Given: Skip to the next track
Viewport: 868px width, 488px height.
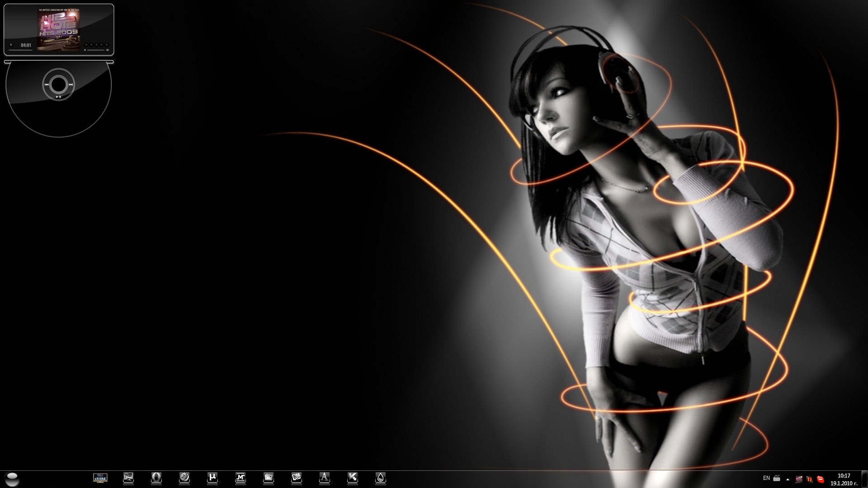Looking at the screenshot, I should point(71,84).
